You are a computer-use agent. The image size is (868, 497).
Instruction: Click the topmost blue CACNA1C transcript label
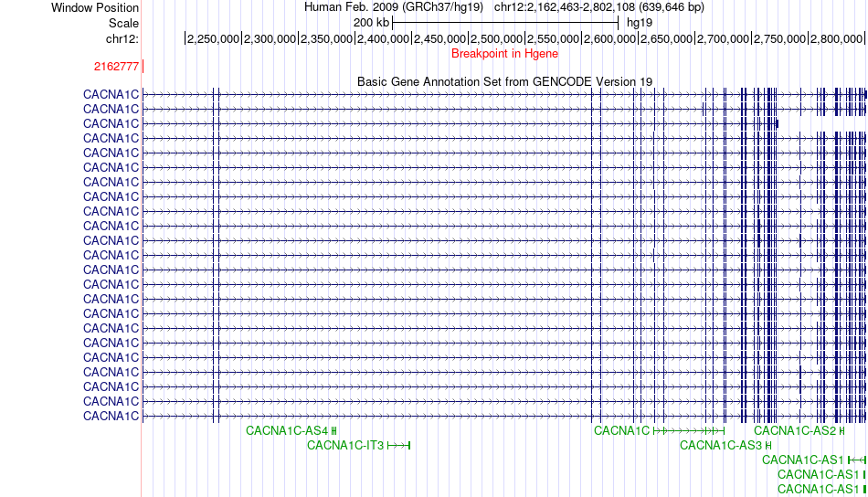click(x=111, y=94)
